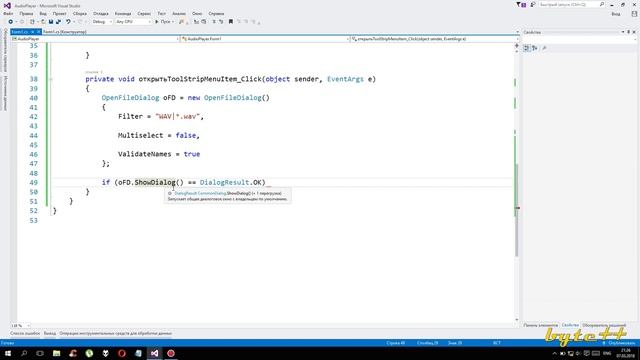Collapse the method outline at line 38
The height and width of the screenshot is (360, 640).
coord(51,79)
